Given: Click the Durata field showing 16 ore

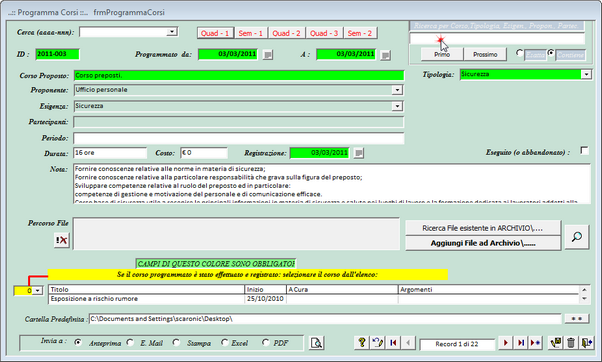Looking at the screenshot, I should point(110,153).
